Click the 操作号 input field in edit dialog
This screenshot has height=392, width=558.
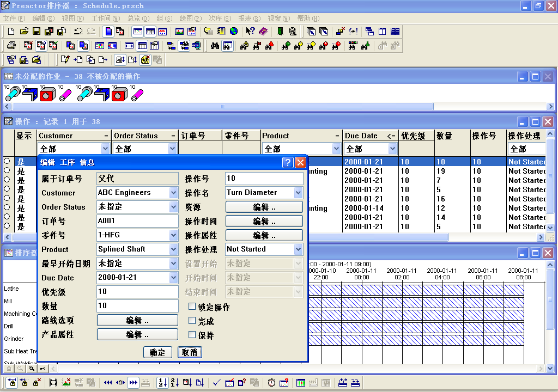[x=264, y=178]
